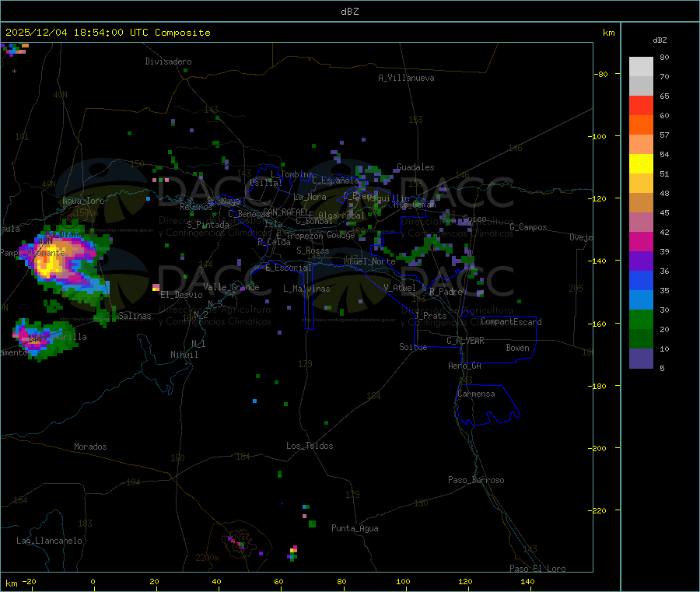The width and height of the screenshot is (700, 592).
Task: Click the light gray 70-80 dBZ legend swatch
Action: point(641,67)
